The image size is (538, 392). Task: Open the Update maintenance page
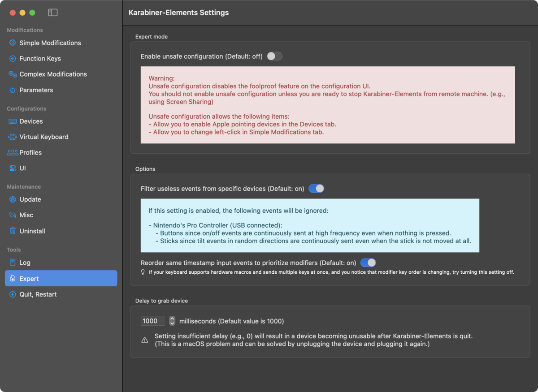point(61,199)
